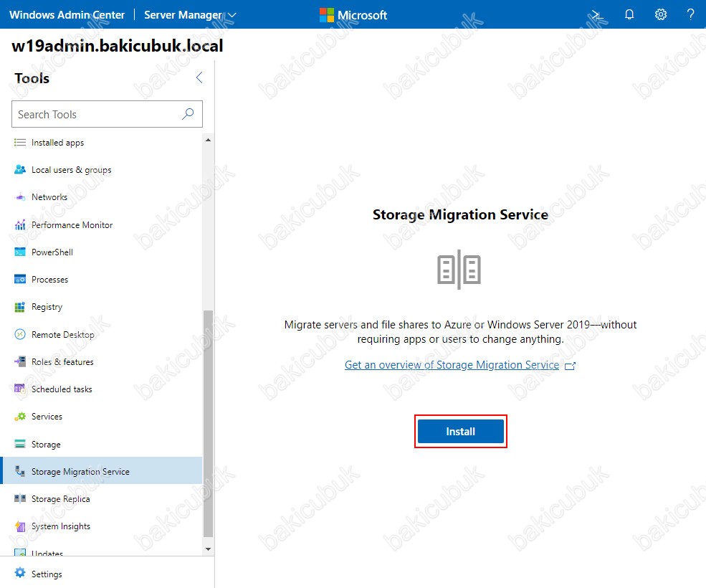This screenshot has height=588, width=706.
Task: Open the Remote Desktop tool
Action: 63,334
